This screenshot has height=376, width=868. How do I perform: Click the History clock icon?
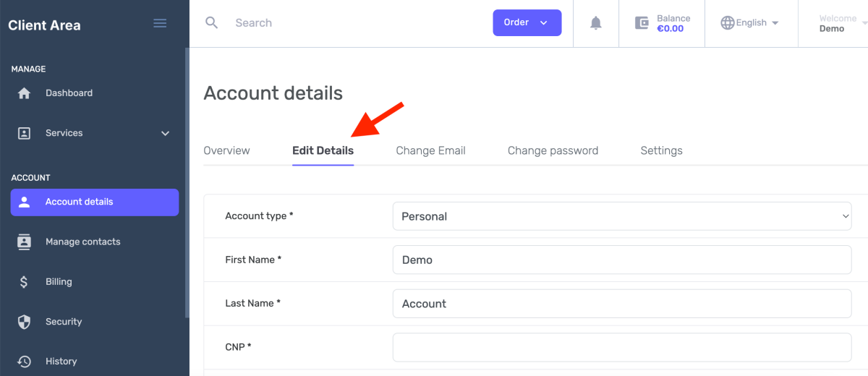click(25, 362)
